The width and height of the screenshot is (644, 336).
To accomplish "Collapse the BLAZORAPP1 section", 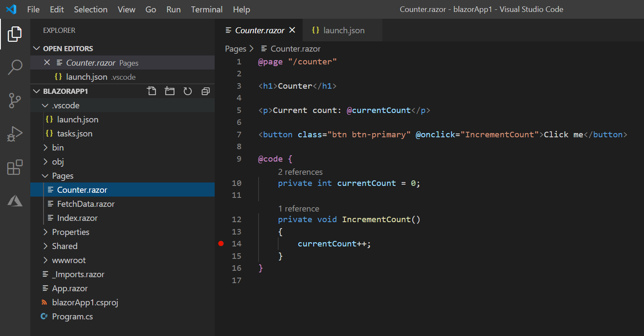I will tap(37, 91).
